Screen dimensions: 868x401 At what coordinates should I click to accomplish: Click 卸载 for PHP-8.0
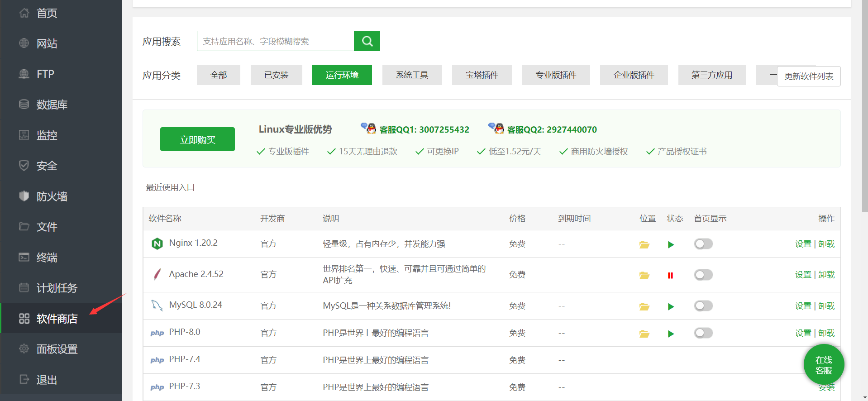[826, 333]
